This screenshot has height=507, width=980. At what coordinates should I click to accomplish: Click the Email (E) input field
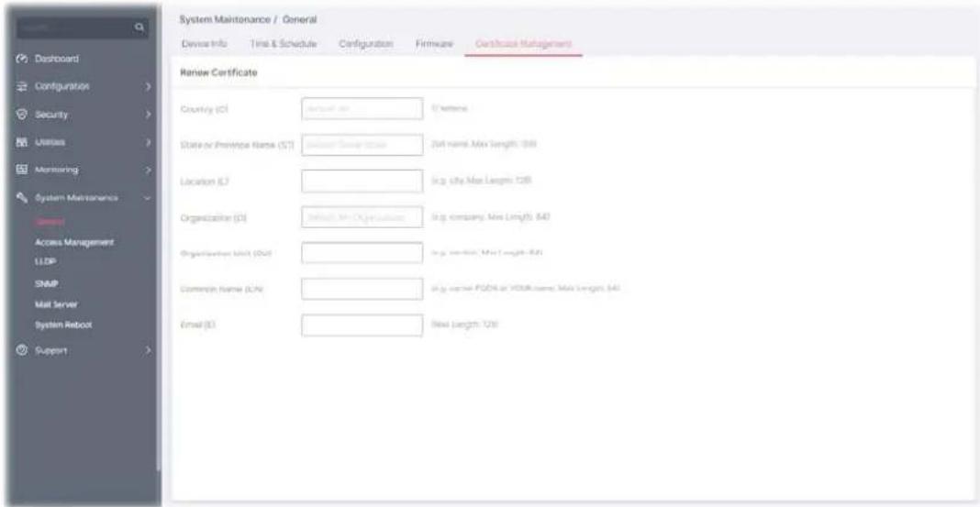click(362, 325)
